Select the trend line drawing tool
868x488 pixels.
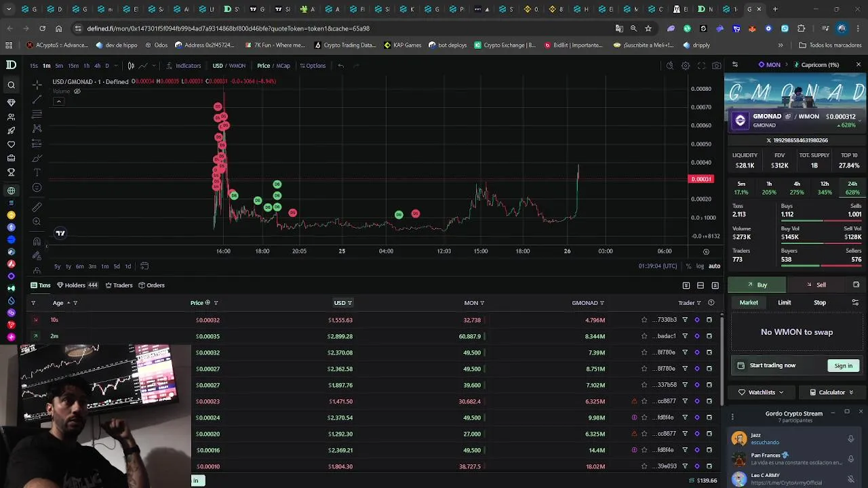click(37, 100)
